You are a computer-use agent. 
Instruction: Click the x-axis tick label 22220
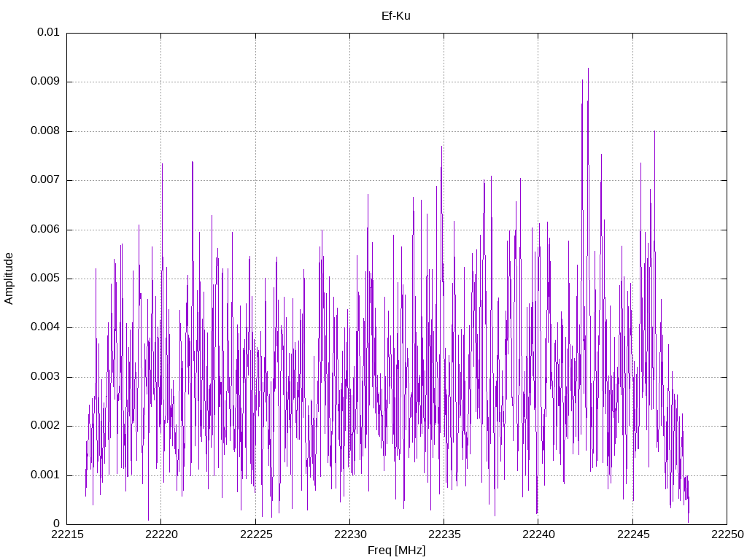[161, 534]
